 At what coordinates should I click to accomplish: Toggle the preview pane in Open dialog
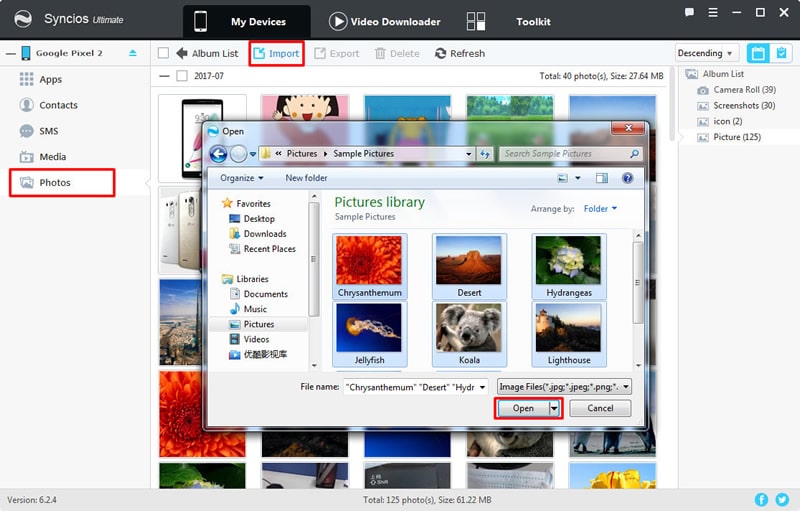click(x=602, y=178)
